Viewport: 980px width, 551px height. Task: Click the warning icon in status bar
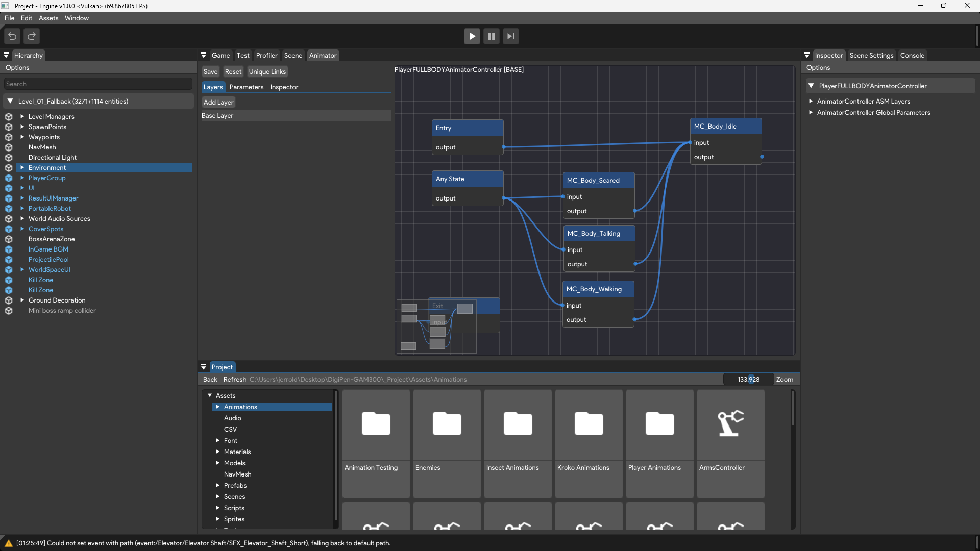pos(9,543)
